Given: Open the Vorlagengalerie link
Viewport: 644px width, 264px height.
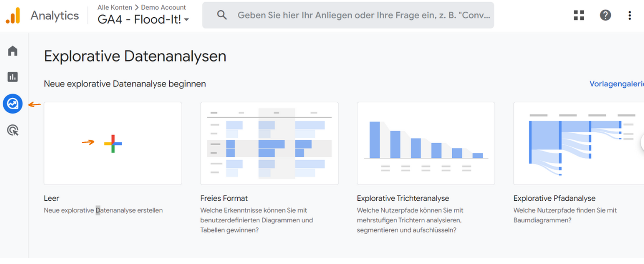Looking at the screenshot, I should 616,84.
